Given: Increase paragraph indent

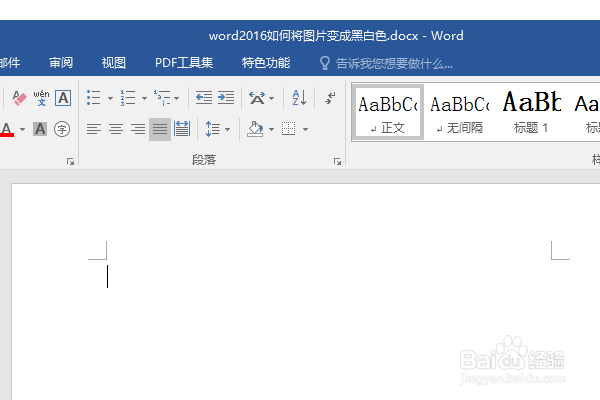Looking at the screenshot, I should (x=226, y=98).
